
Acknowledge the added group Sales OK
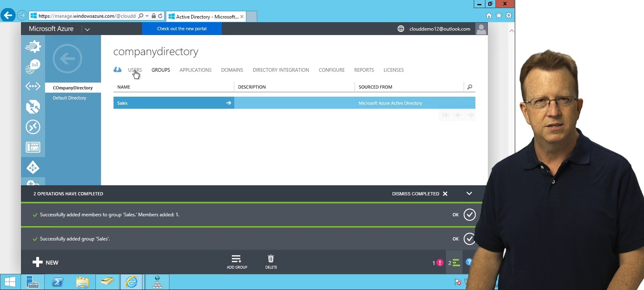469,239
